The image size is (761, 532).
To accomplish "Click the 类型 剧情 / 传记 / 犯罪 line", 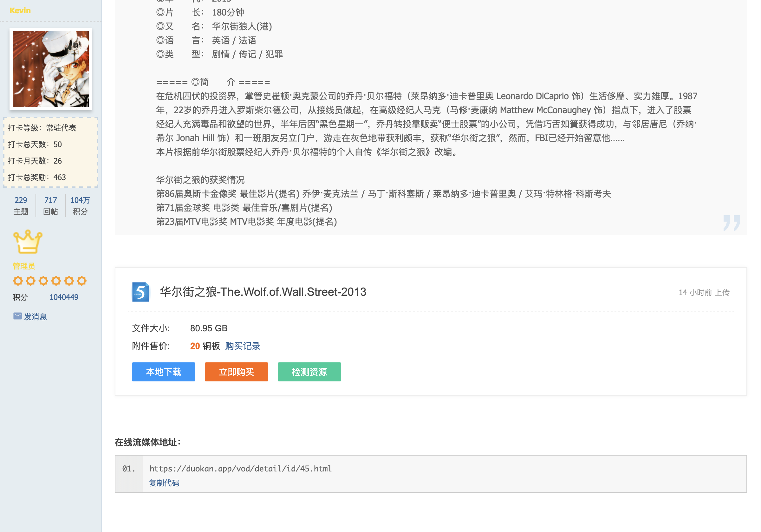I will 220,54.
